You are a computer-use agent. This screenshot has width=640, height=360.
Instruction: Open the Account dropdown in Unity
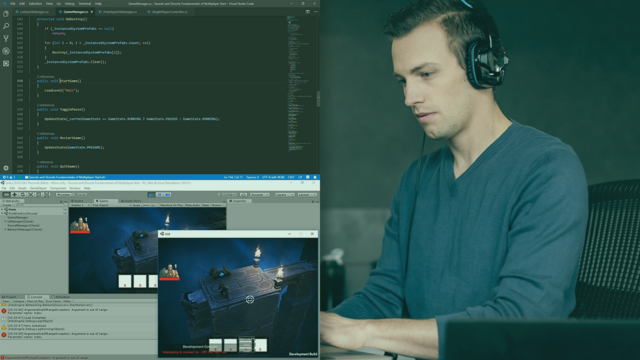pyautogui.click(x=260, y=195)
